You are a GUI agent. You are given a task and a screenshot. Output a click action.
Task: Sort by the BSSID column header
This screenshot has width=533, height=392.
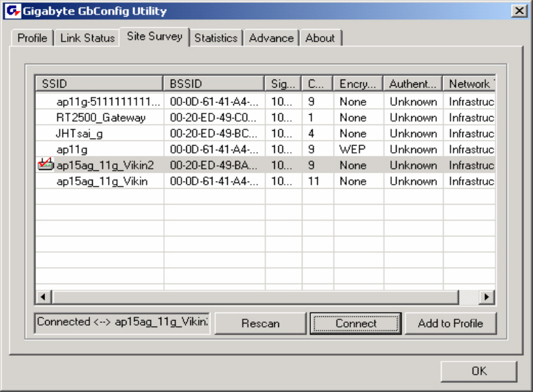pos(214,84)
